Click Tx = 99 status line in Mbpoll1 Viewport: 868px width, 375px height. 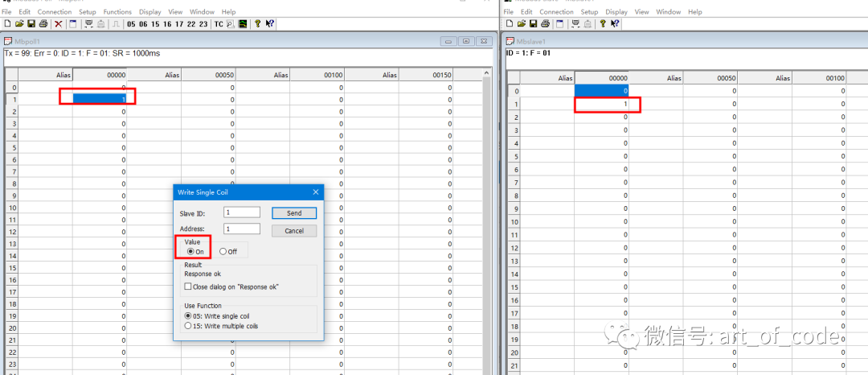[x=82, y=53]
